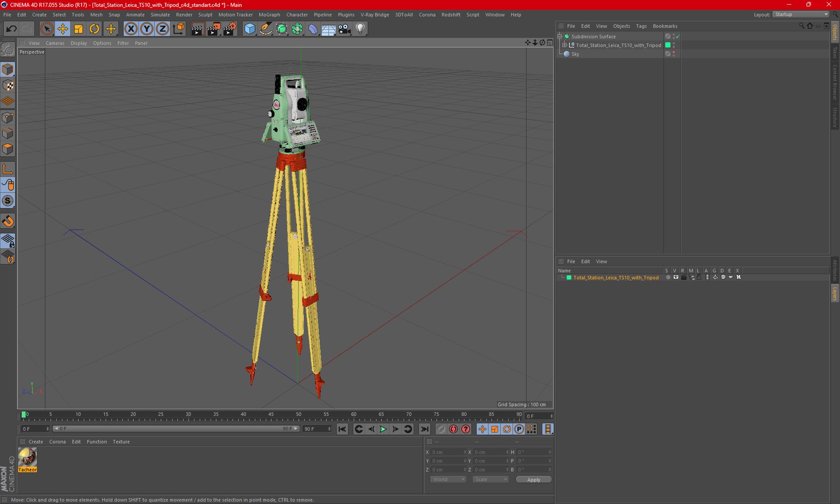The height and width of the screenshot is (504, 840).
Task: Open the MoGraph menu
Action: pos(269,14)
